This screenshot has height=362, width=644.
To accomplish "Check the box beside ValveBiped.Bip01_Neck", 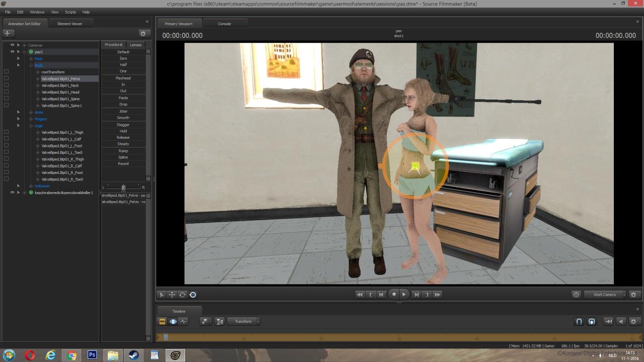I will pos(6,85).
